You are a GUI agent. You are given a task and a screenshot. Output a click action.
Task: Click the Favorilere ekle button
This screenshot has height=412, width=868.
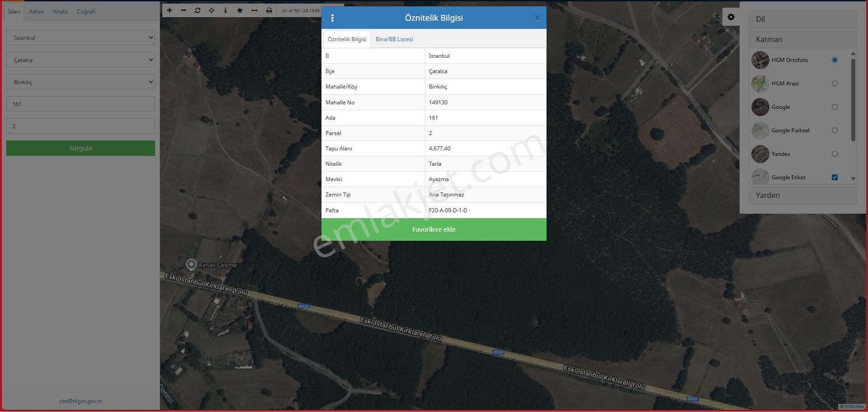tap(434, 229)
